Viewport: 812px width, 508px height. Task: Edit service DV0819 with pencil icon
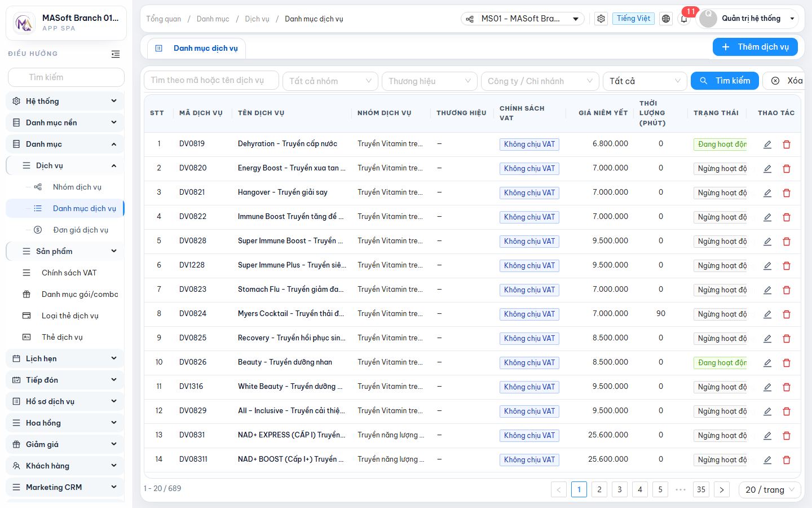tap(767, 144)
